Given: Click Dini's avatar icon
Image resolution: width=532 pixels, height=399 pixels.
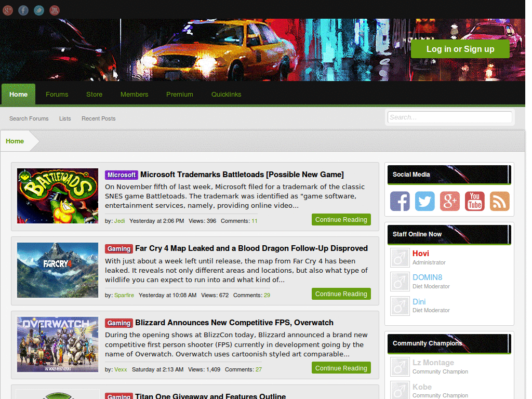Looking at the screenshot, I should (x=400, y=306).
